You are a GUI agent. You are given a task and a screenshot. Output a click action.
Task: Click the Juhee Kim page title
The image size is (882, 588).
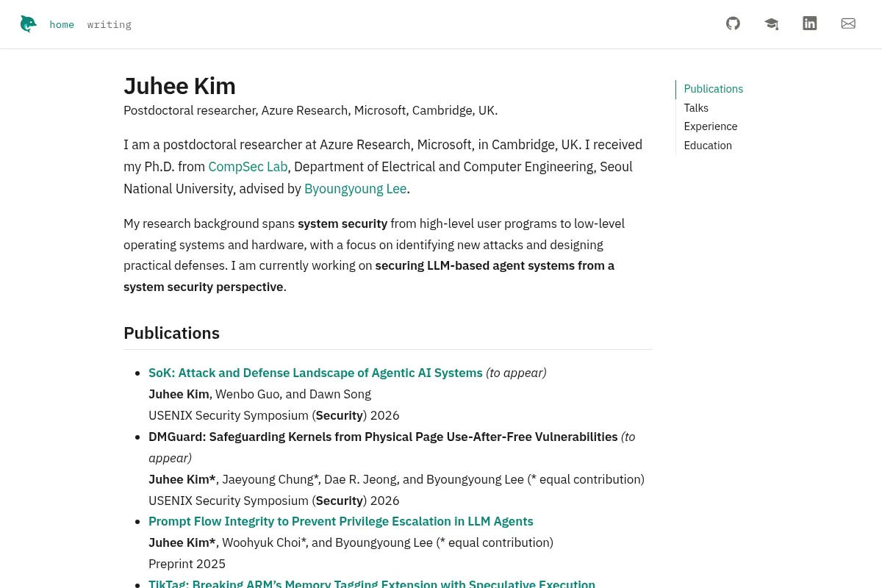(179, 86)
